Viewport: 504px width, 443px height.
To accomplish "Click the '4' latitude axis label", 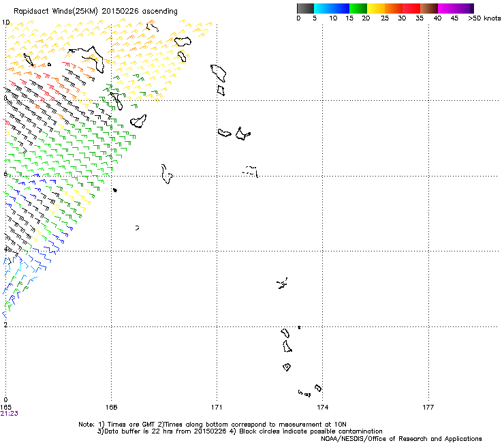I will tap(5, 249).
